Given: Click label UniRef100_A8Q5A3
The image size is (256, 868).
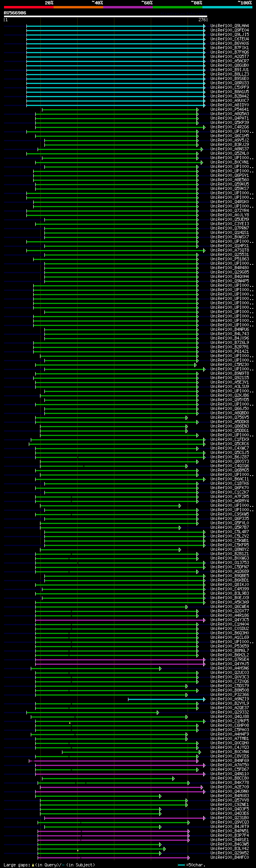Looking at the screenshot, I should tap(230, 114).
